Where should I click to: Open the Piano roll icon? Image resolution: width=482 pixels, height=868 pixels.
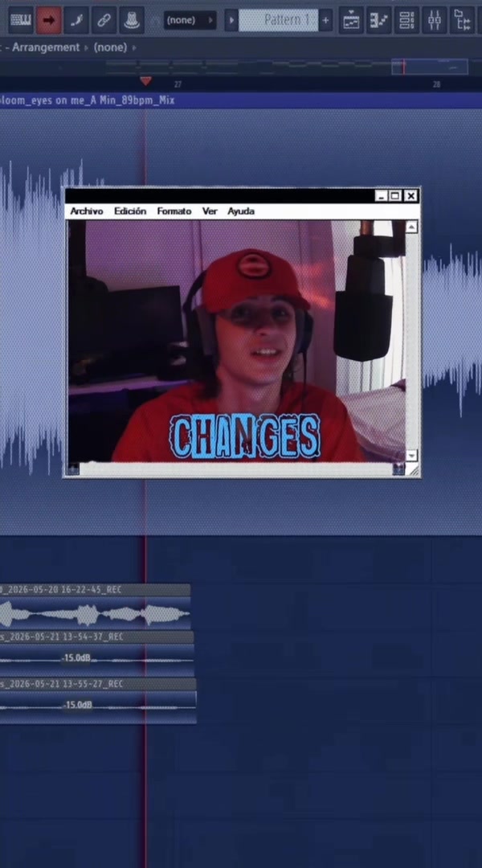click(x=379, y=20)
